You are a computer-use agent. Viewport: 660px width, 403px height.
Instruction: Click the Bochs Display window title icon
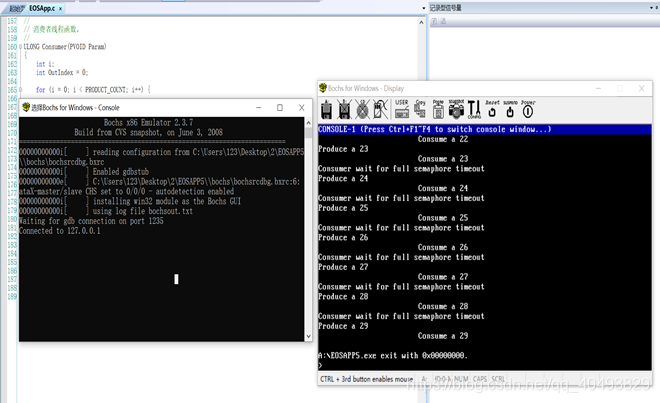pos(323,88)
